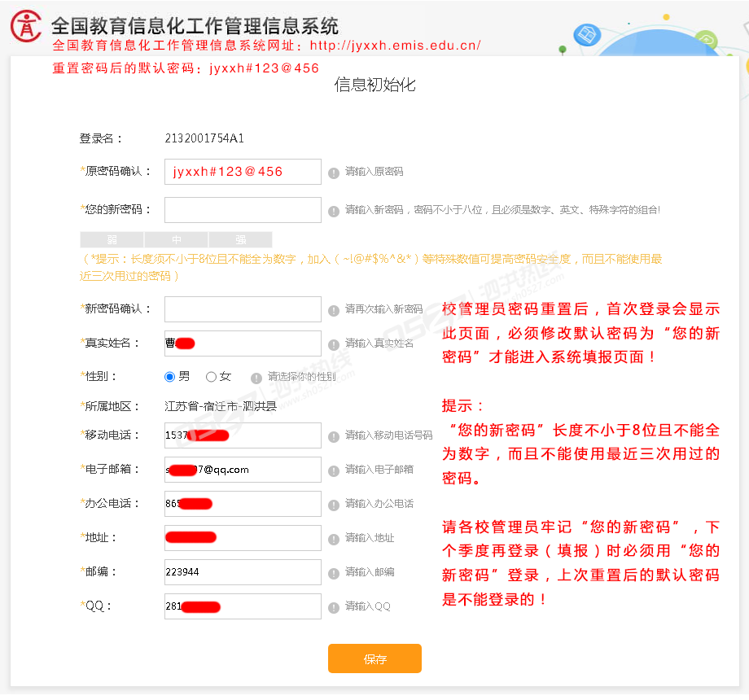
Task: Click info icon beside real name field
Action: coord(334,343)
